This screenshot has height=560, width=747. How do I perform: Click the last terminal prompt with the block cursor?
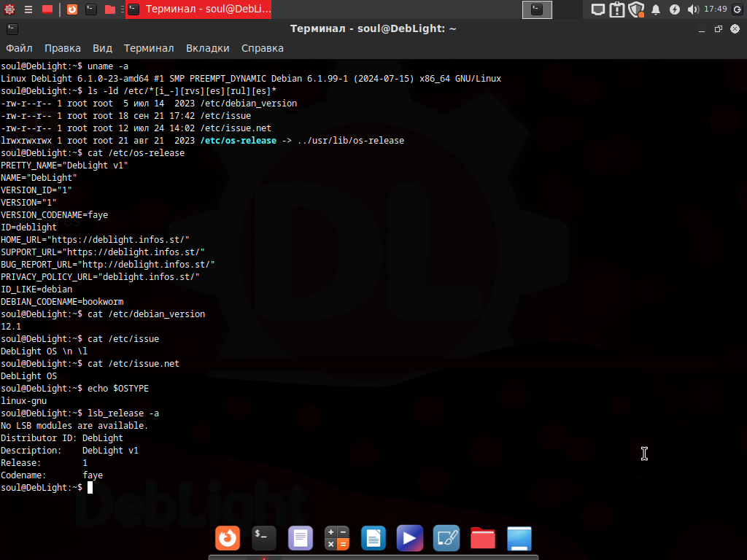point(47,487)
